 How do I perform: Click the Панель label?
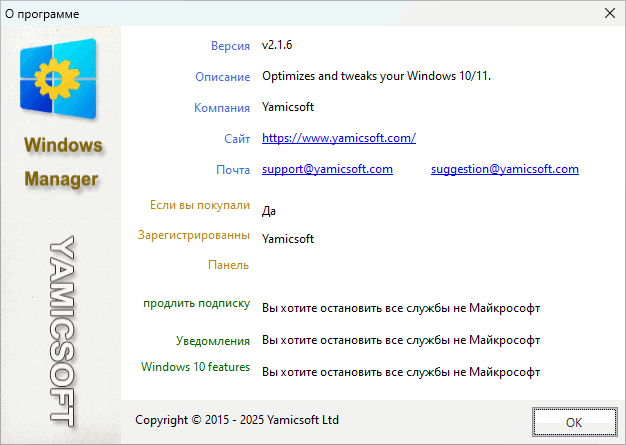(x=228, y=265)
